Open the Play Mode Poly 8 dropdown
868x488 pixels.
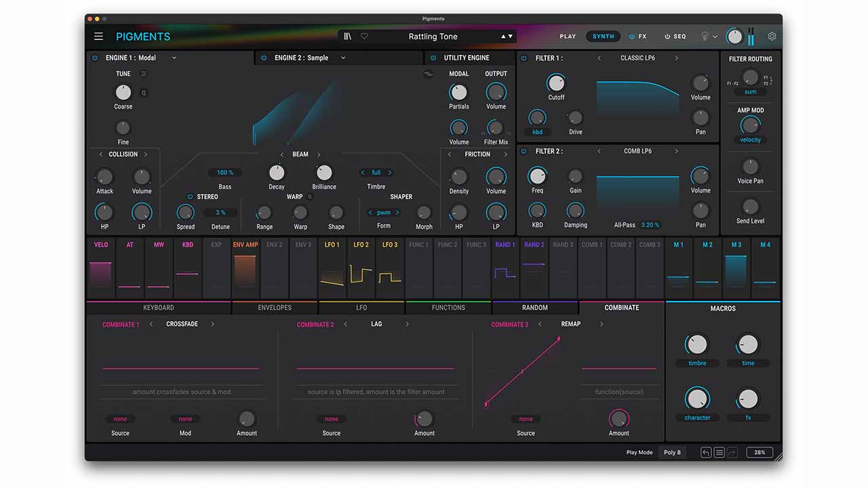pos(672,452)
